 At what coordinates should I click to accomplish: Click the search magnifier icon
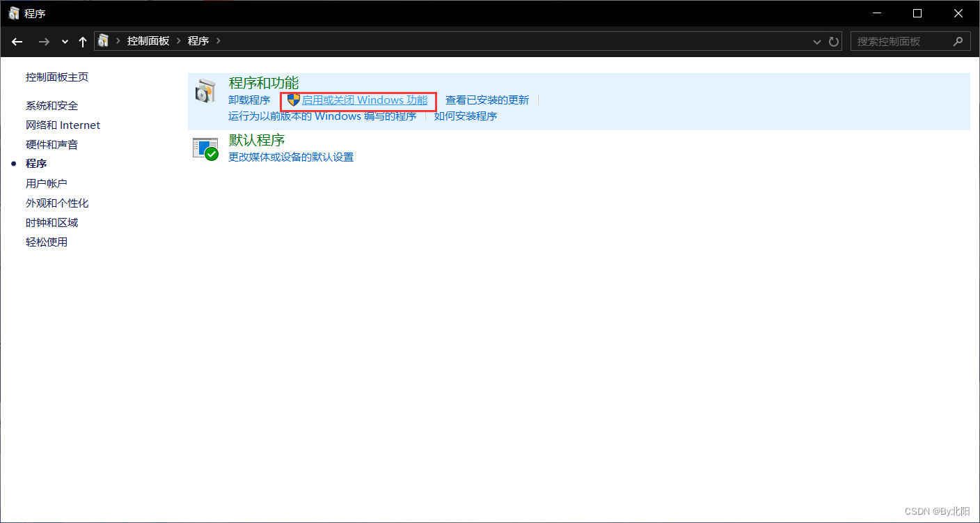click(x=958, y=41)
